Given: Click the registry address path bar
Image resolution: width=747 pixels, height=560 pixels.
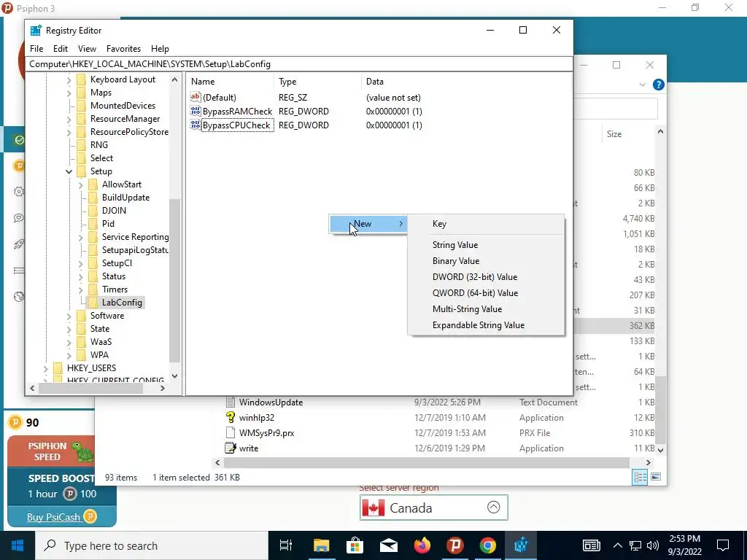Looking at the screenshot, I should (x=299, y=64).
